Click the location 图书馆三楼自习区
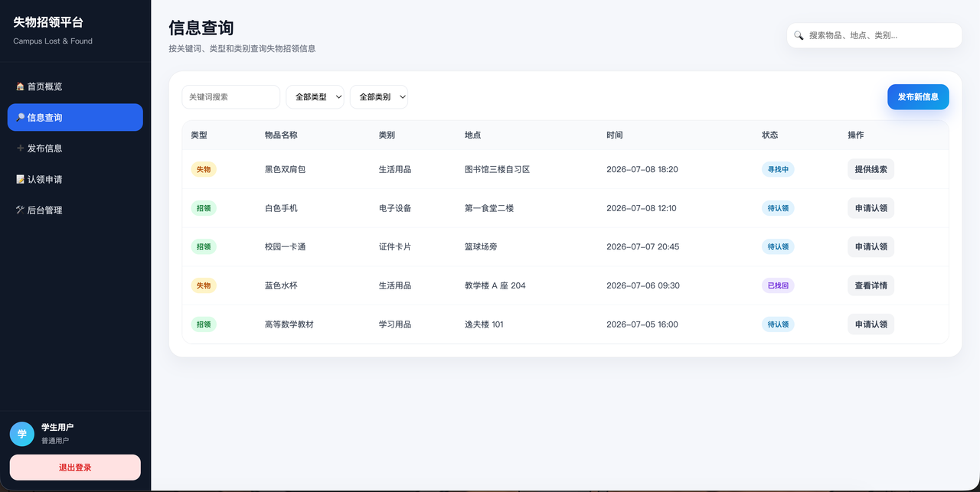The height and width of the screenshot is (492, 980). [x=498, y=169]
